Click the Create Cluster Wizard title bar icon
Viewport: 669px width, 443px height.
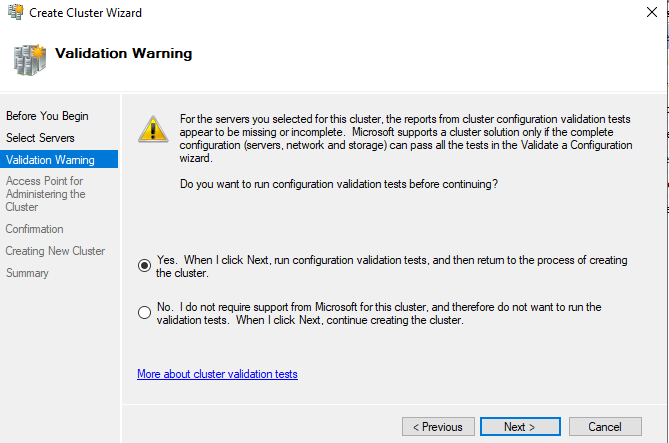(14, 13)
